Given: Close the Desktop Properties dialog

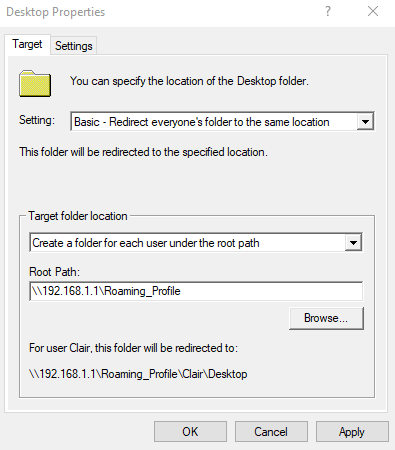Looking at the screenshot, I should click(x=373, y=12).
